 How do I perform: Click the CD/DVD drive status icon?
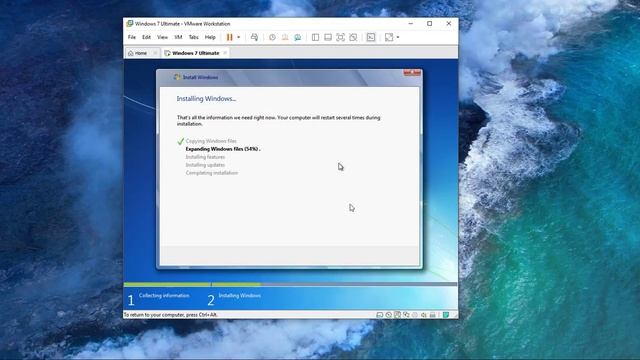(x=389, y=315)
